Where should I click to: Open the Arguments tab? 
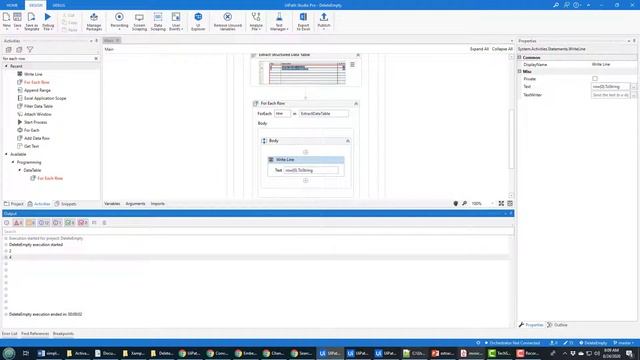[x=135, y=204]
